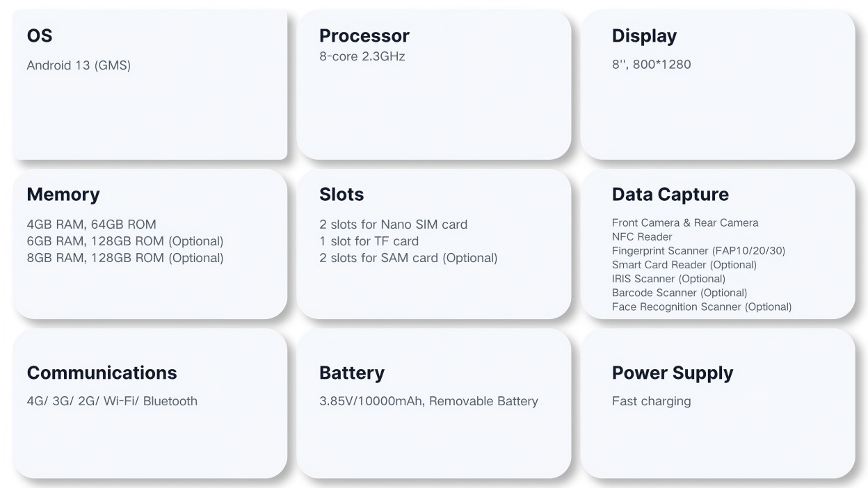Click the OS card heading
This screenshot has width=868, height=488.
pyautogui.click(x=40, y=36)
